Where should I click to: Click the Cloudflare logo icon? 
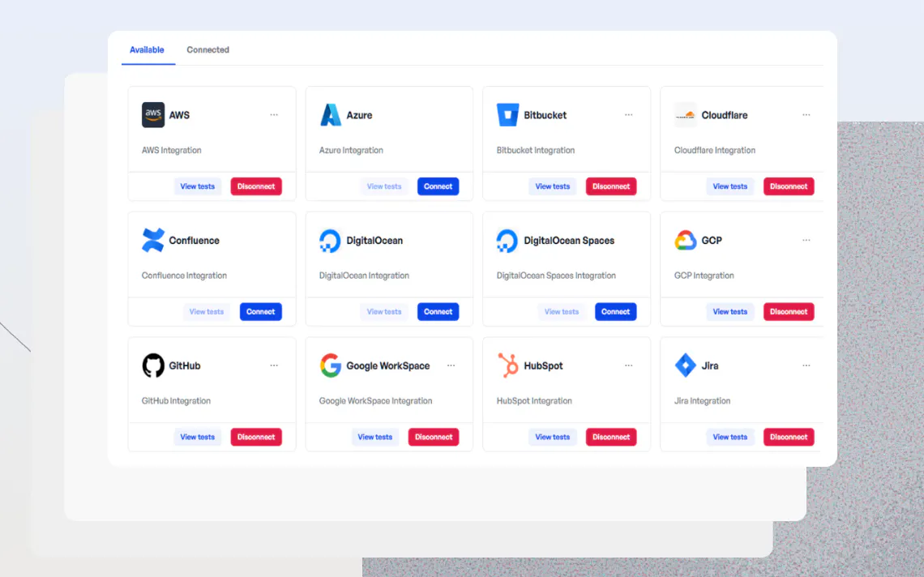pos(686,115)
